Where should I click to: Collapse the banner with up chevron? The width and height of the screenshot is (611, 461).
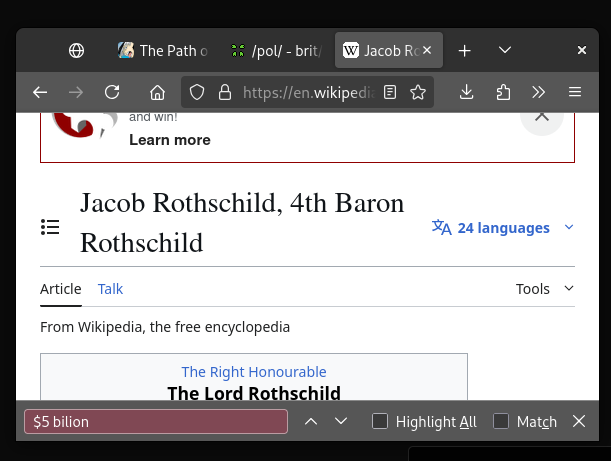(542, 116)
